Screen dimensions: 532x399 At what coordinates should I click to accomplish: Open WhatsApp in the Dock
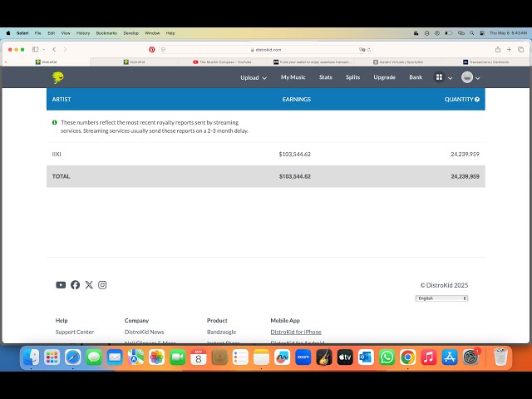click(x=387, y=357)
